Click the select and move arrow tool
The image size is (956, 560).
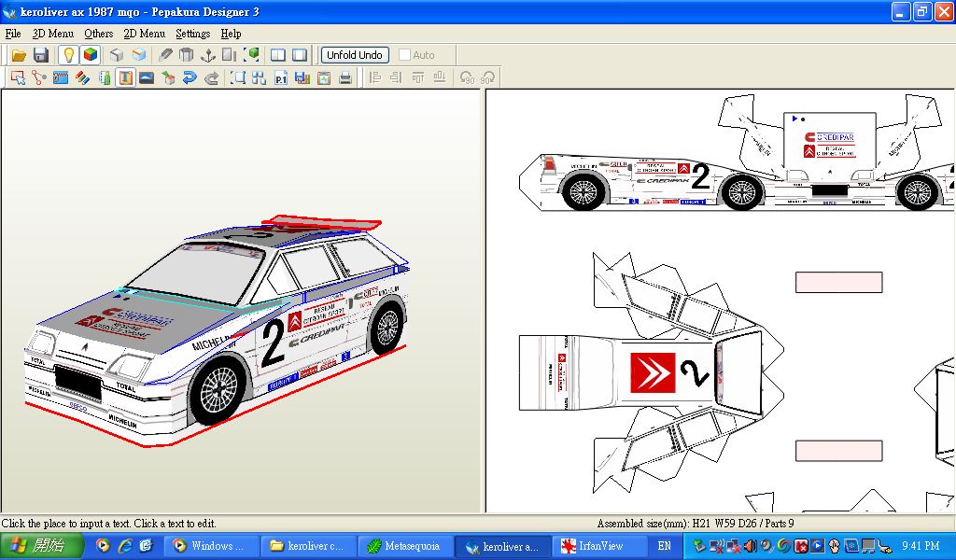(18, 77)
